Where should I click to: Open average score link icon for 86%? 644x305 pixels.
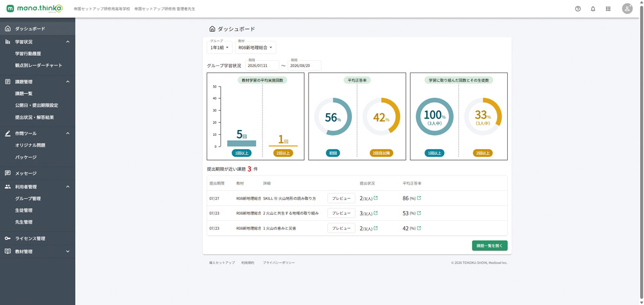tap(419, 198)
